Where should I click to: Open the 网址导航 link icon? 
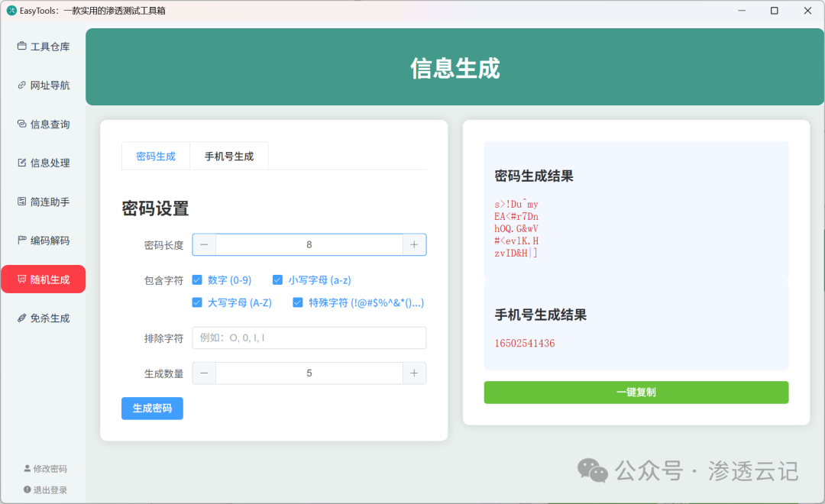coord(21,85)
